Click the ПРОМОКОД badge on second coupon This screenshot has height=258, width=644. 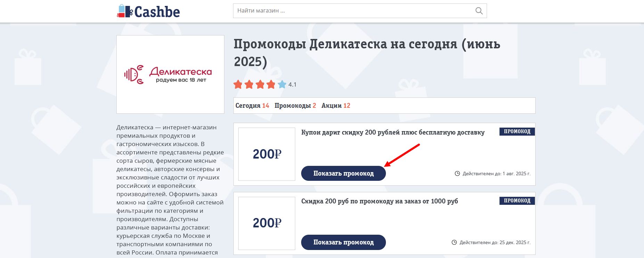pyautogui.click(x=517, y=201)
